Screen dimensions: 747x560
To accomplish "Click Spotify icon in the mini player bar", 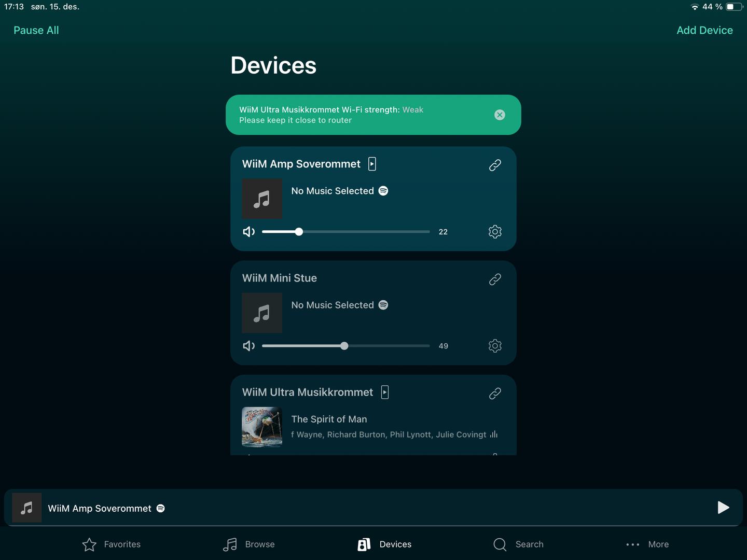I will 161,508.
